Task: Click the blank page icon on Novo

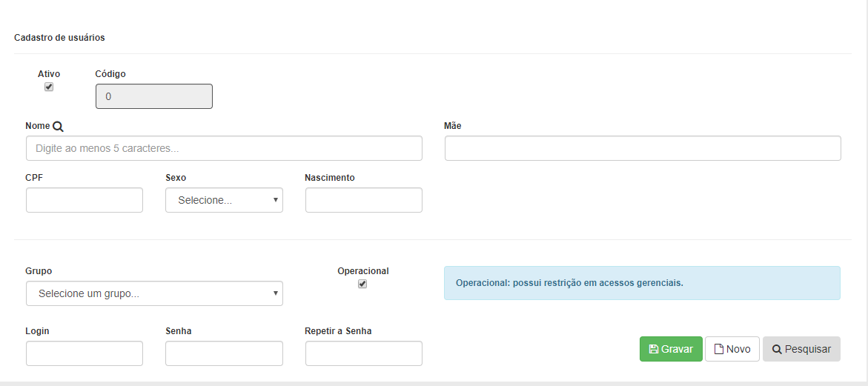Action: (719, 349)
